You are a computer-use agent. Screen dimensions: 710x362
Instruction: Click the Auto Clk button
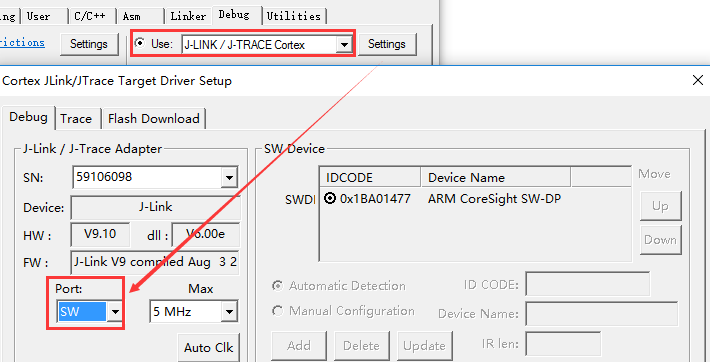(x=209, y=348)
